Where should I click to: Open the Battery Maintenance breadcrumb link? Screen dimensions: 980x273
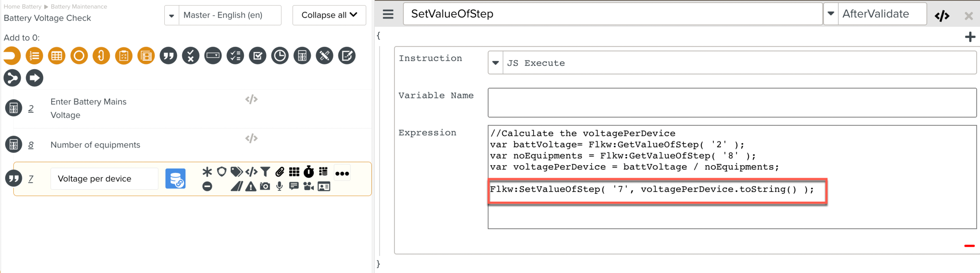point(79,7)
